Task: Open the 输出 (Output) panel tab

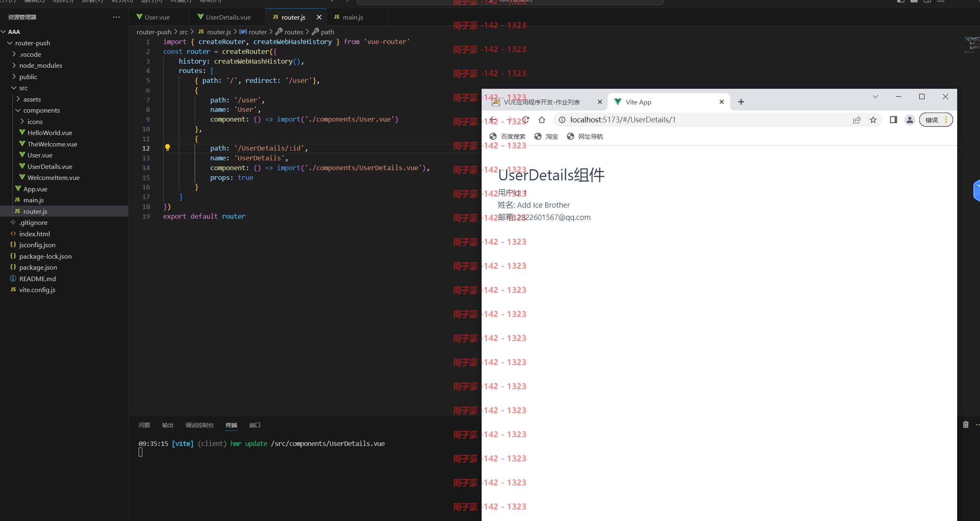Action: [x=168, y=425]
